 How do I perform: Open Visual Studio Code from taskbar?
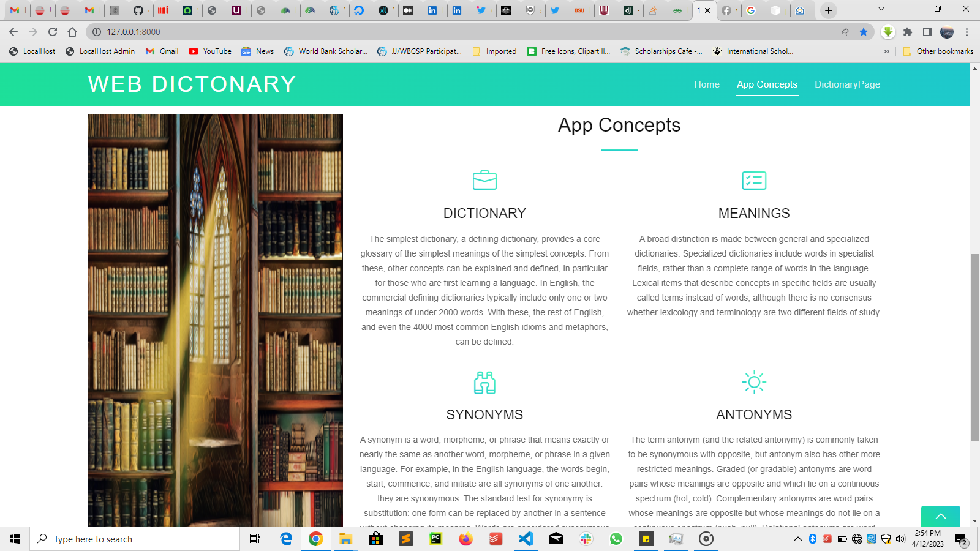pos(526,539)
